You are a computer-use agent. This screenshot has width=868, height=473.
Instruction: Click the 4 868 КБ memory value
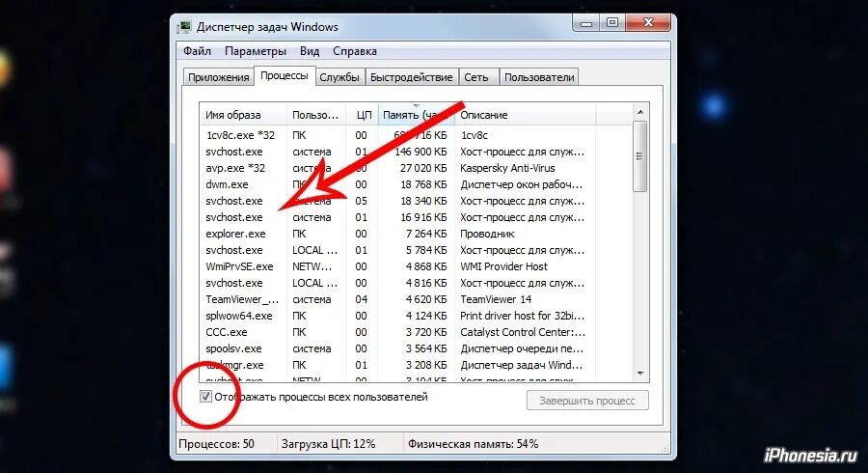pyautogui.click(x=426, y=266)
